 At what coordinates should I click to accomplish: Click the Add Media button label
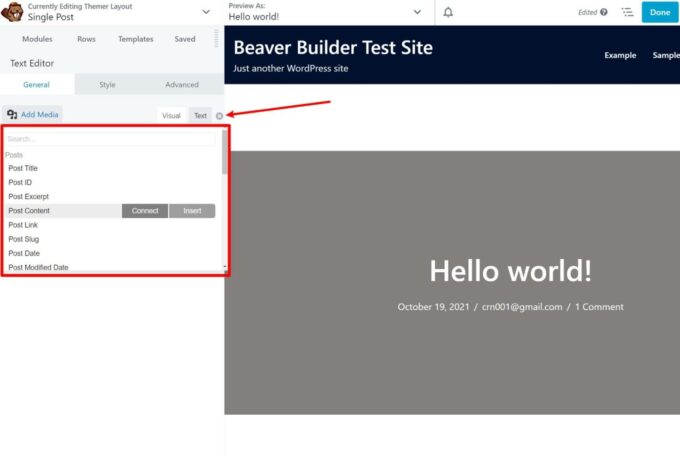(39, 115)
